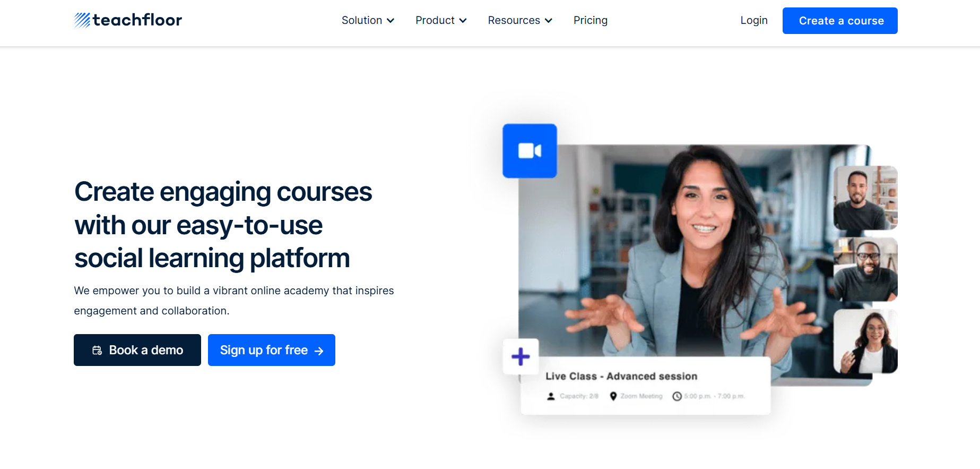Screen dimensions: 980x469
Task: Select the top participant thumbnail of bearded man
Action: (x=865, y=198)
